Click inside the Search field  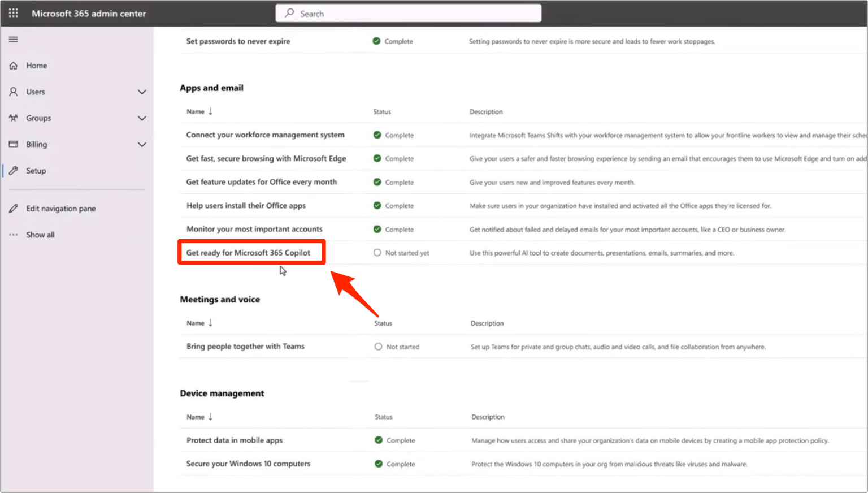(408, 12)
